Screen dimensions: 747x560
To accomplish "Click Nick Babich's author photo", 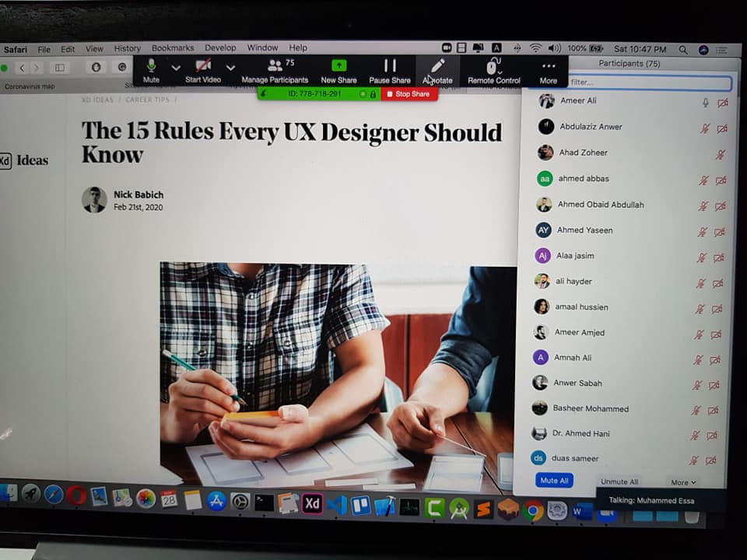I will (94, 200).
